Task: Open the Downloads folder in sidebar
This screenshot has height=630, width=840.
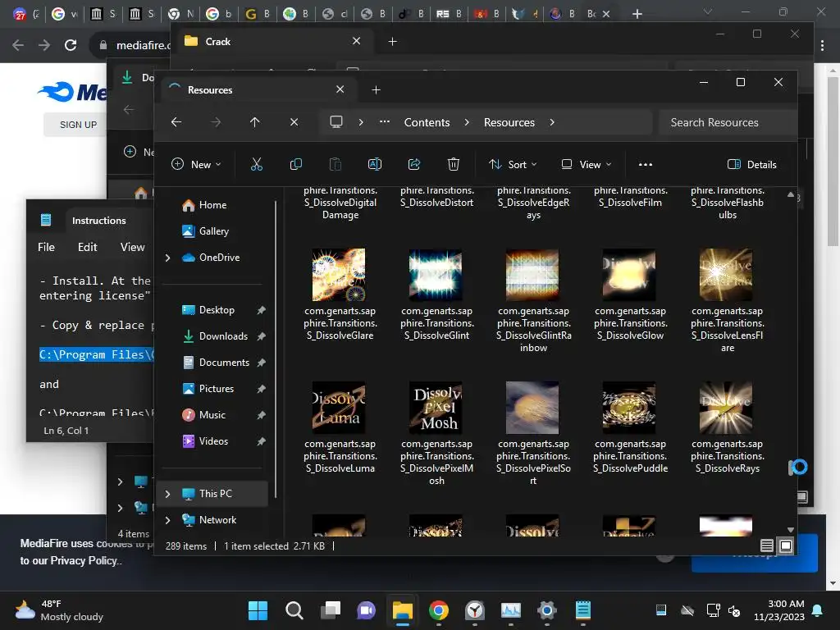Action: click(223, 336)
